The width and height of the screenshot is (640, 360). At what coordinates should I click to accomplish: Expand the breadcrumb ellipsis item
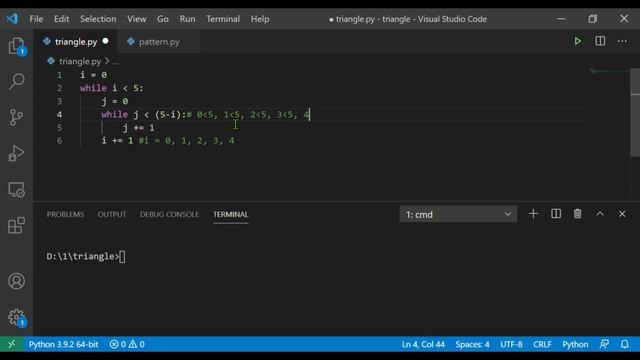[x=116, y=62]
